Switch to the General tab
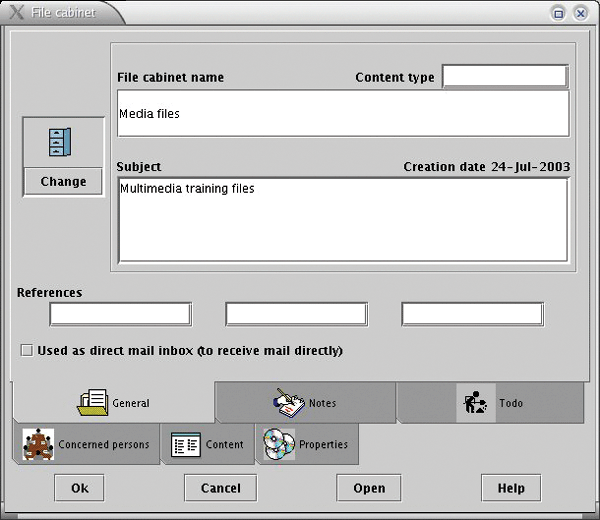 [x=113, y=402]
